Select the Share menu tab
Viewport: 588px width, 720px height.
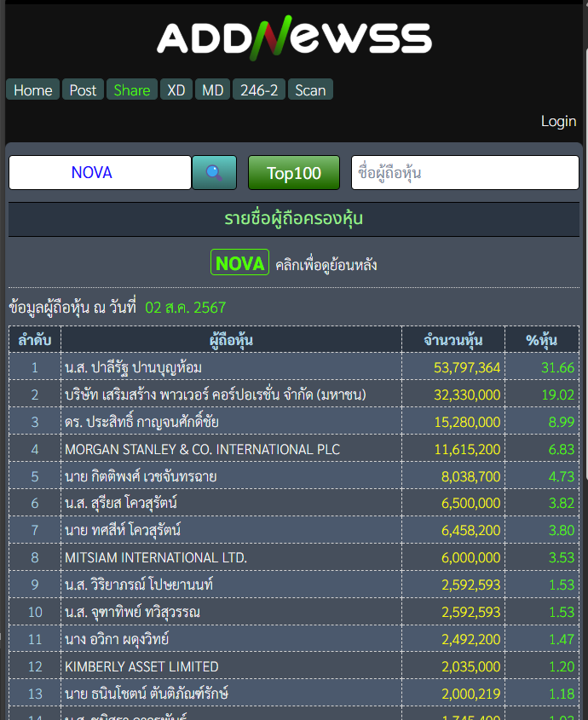click(x=132, y=90)
